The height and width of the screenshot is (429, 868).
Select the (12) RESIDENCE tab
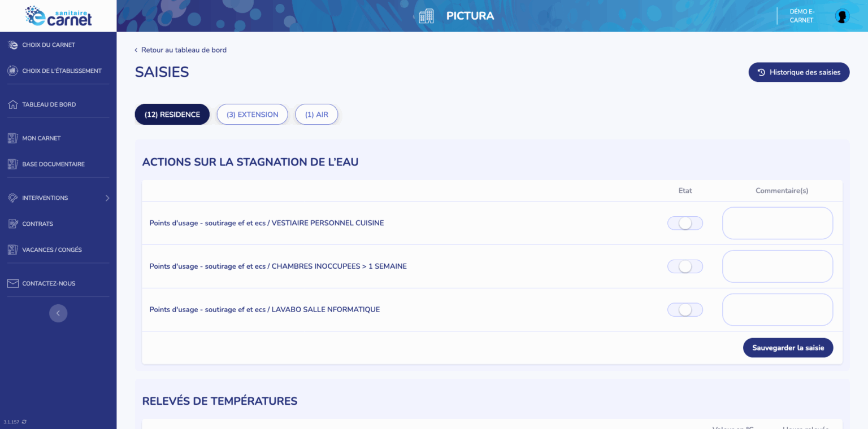172,115
